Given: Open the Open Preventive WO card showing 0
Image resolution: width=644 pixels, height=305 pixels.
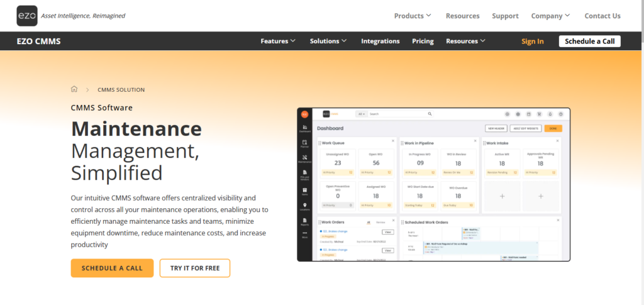Looking at the screenshot, I should tap(338, 196).
